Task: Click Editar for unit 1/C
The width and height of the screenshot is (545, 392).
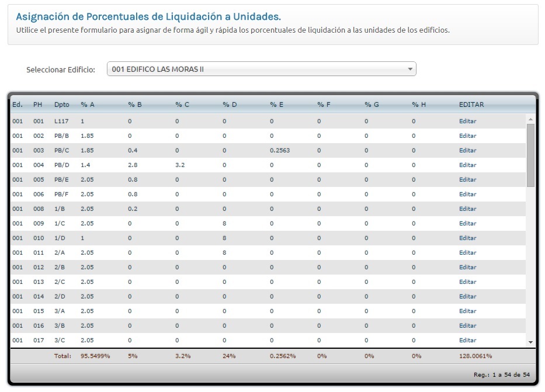Action: coord(467,223)
